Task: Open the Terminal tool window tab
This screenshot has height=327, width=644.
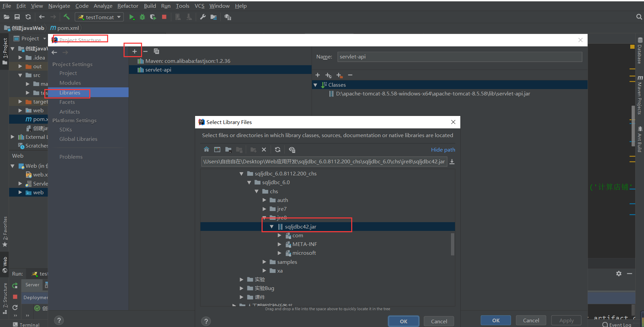Action: coord(26,324)
